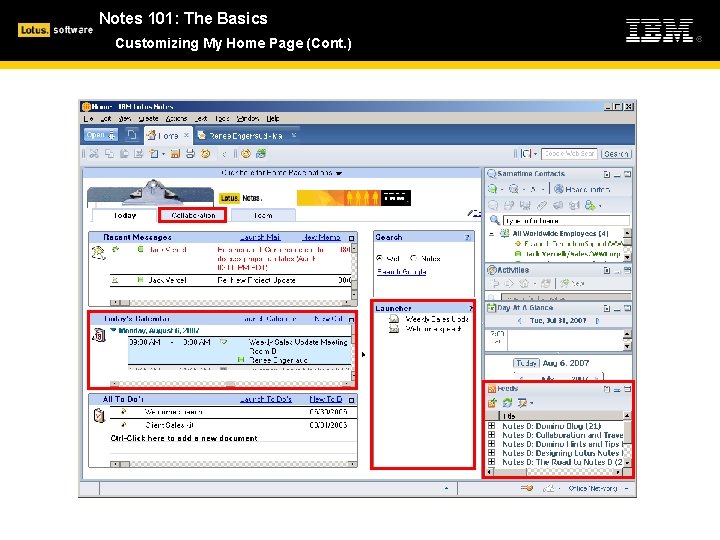Click the Sametime contact search magnifier icon

pyautogui.click(x=495, y=220)
